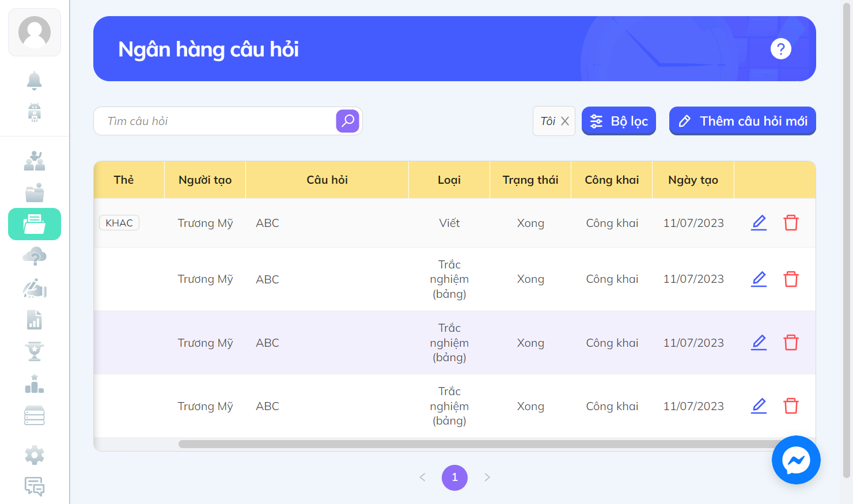Open the user profile avatar
853x504 pixels.
[x=35, y=32]
